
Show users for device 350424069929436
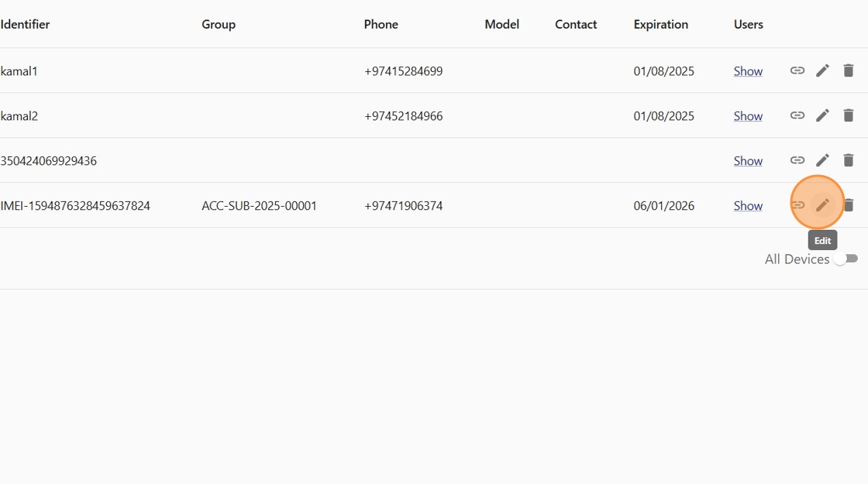pyautogui.click(x=748, y=161)
